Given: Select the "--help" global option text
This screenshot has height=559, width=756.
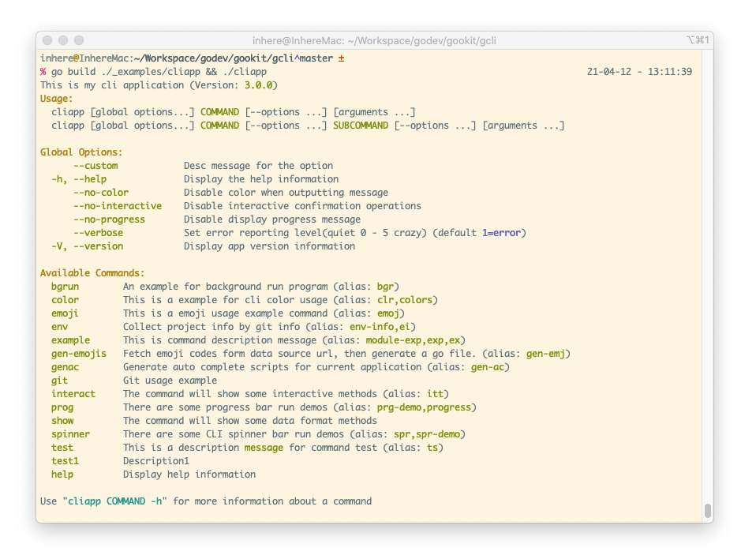Looking at the screenshot, I should pyautogui.click(x=88, y=178).
